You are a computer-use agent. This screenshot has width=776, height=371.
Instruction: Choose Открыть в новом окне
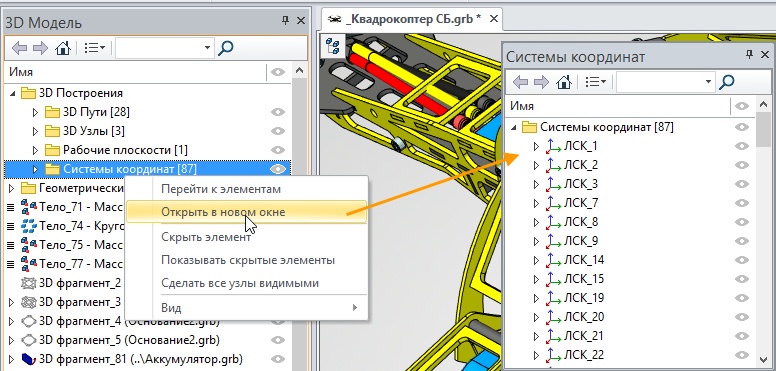click(246, 212)
